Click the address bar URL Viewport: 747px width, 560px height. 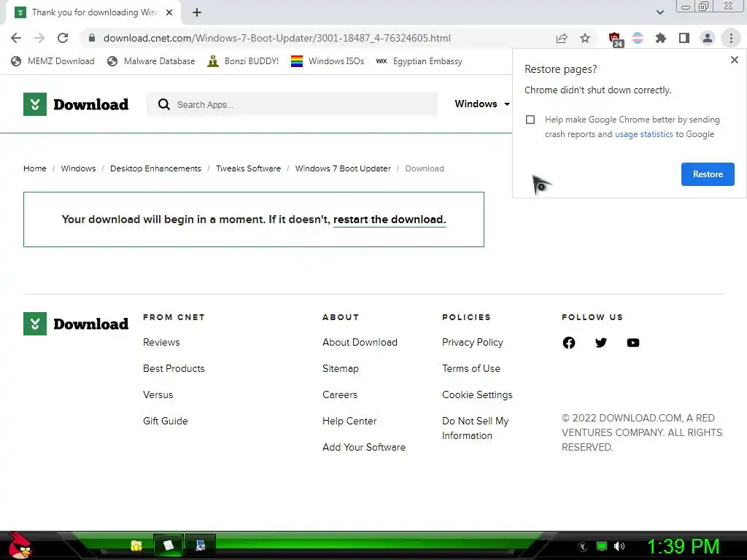(x=276, y=38)
